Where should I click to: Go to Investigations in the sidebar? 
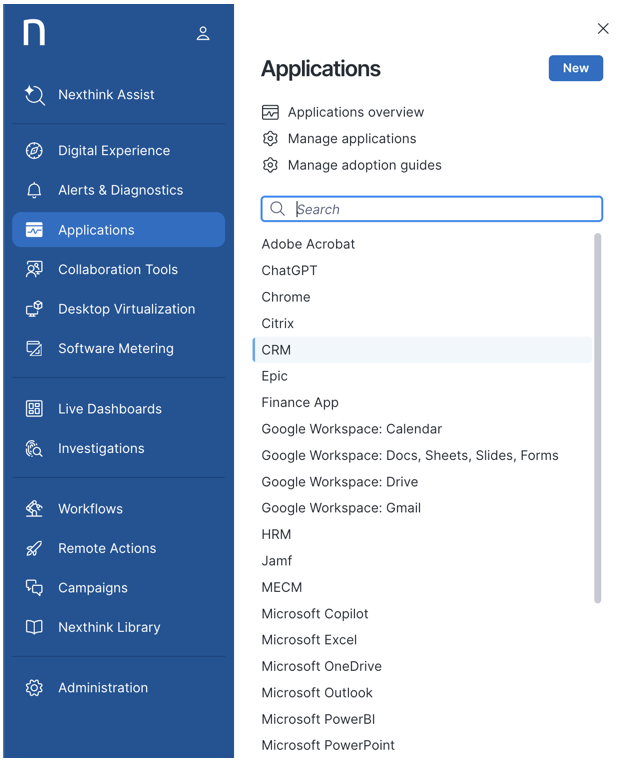point(101,449)
